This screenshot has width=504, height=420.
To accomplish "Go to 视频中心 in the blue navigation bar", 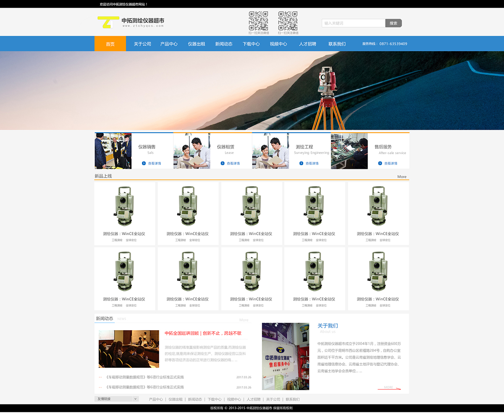I will tap(278, 44).
